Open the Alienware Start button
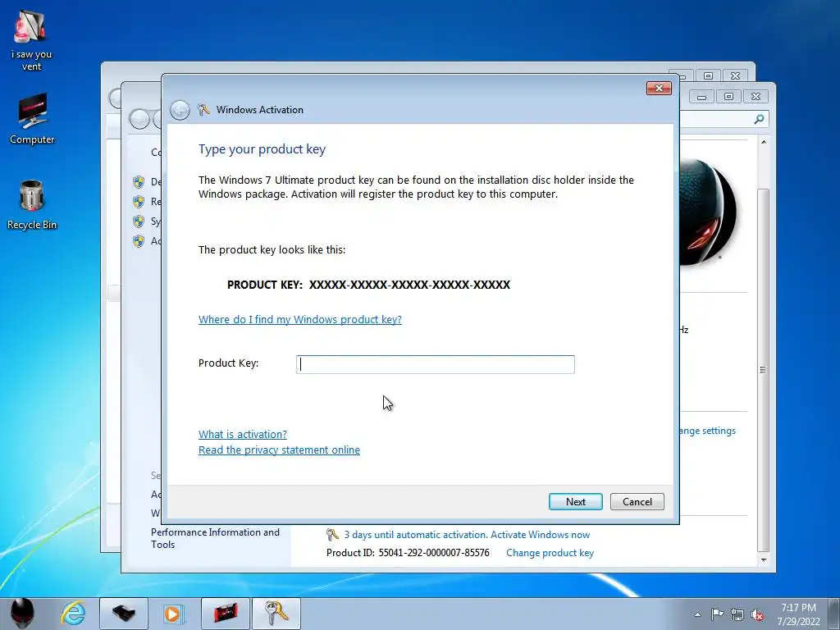840x630 pixels. coord(22,614)
